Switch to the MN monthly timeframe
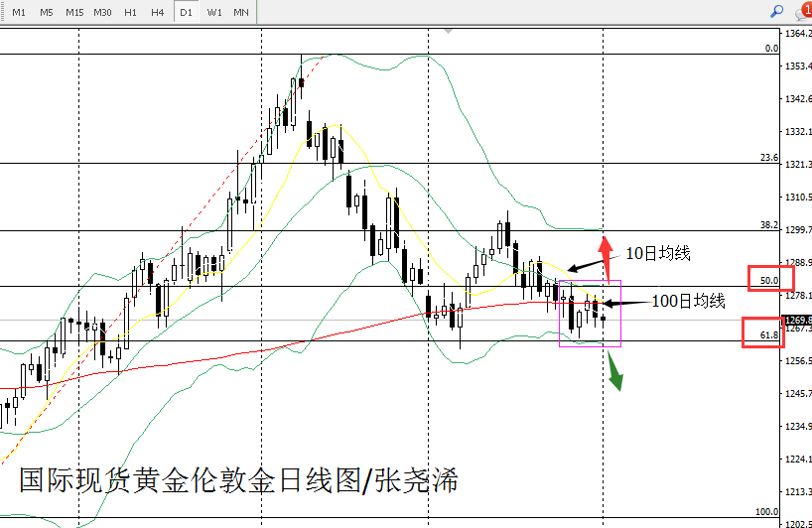 pos(241,12)
